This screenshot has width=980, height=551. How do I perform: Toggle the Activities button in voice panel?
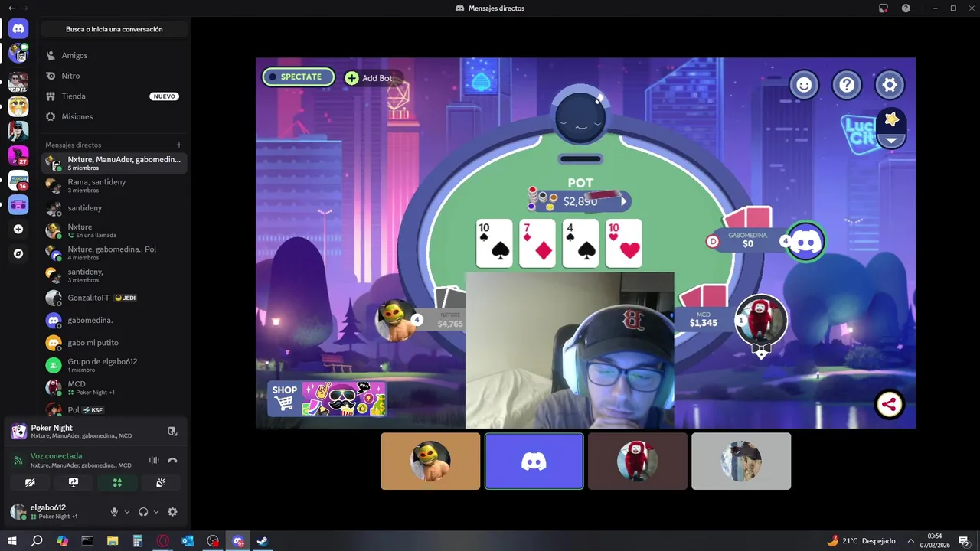coord(117,483)
